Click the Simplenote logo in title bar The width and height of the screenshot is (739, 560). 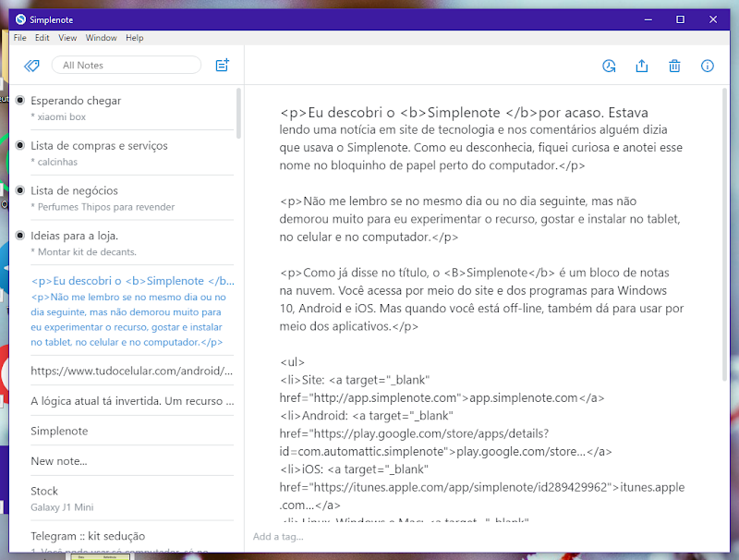(x=20, y=19)
